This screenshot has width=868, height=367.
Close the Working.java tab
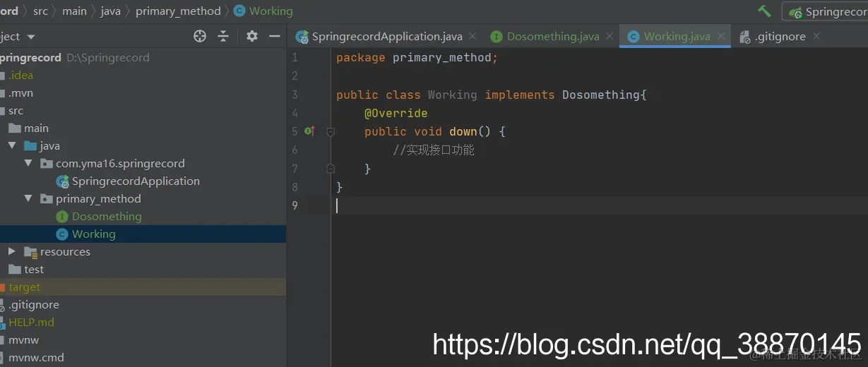721,36
